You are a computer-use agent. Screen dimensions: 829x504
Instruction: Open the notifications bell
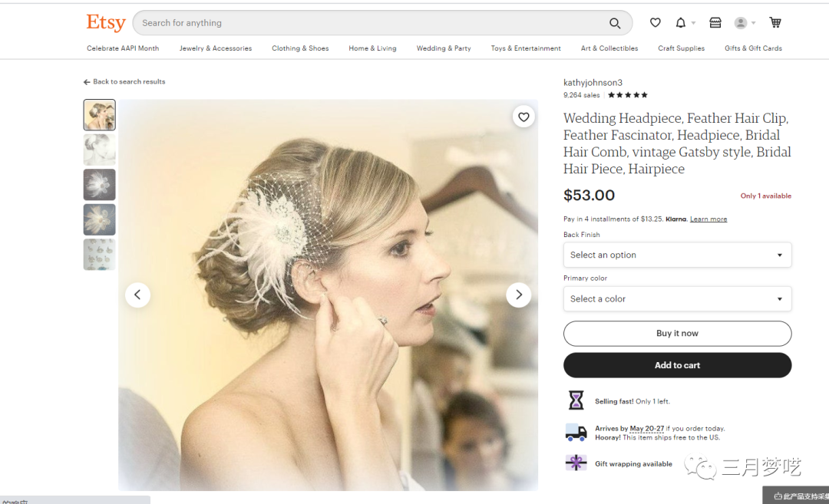coord(681,23)
